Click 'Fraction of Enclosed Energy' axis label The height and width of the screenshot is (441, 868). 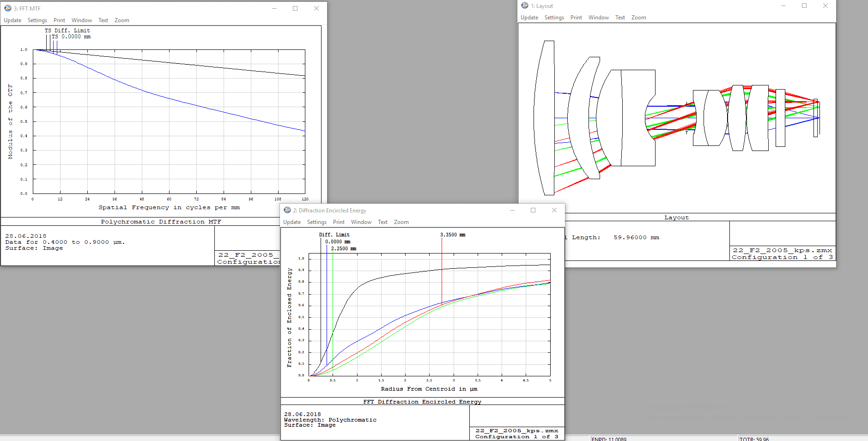click(x=289, y=318)
